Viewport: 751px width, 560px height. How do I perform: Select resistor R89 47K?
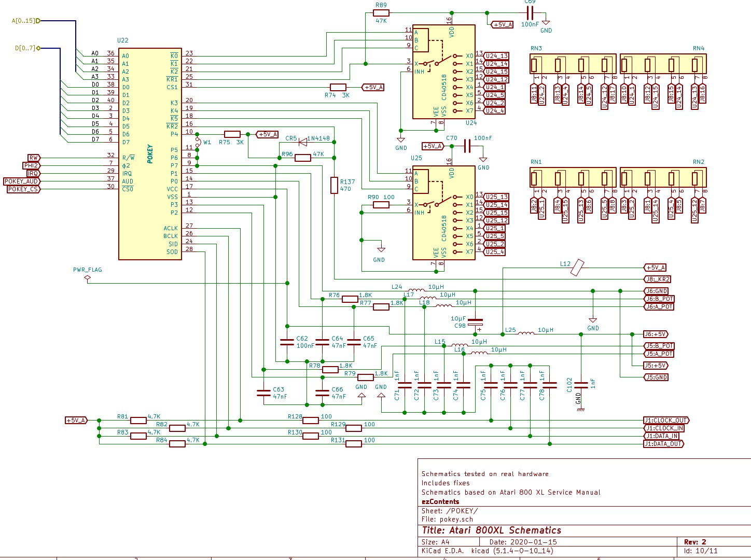(x=381, y=13)
